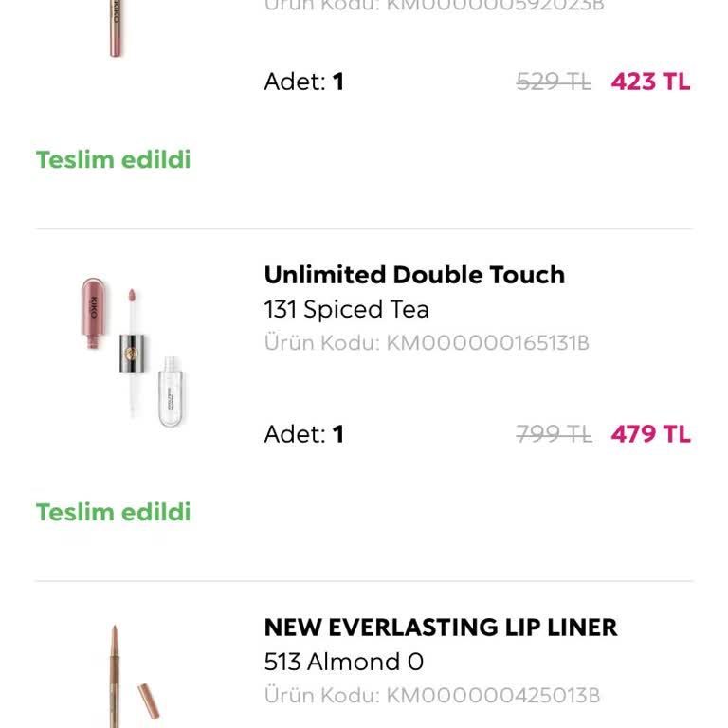Tap the lip liner cap in bottom image

point(149,700)
